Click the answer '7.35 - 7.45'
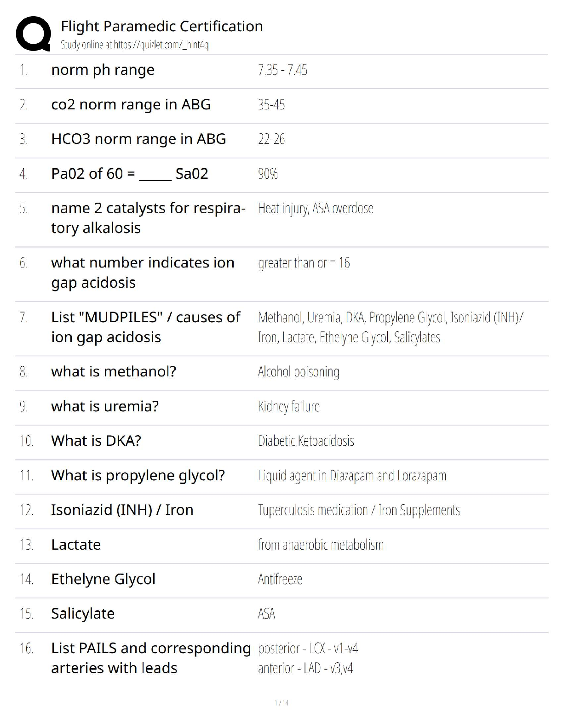Screen dimensions: 563x728 (x=282, y=70)
